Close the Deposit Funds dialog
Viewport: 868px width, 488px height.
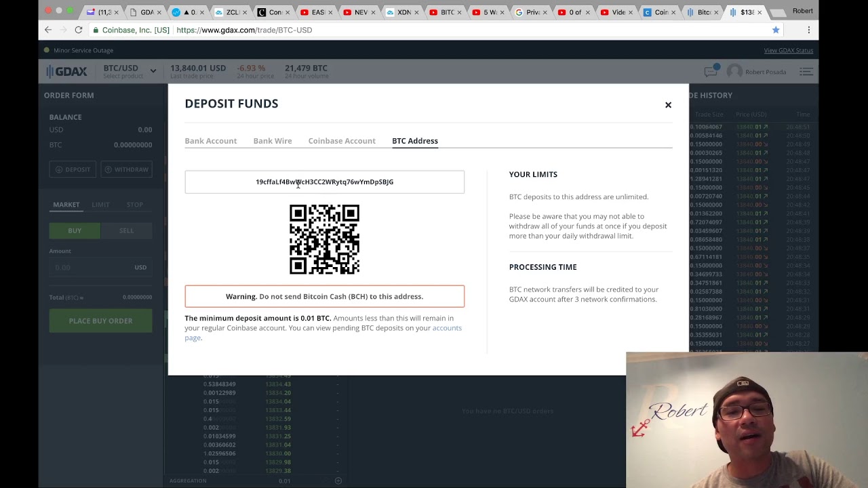coord(668,105)
